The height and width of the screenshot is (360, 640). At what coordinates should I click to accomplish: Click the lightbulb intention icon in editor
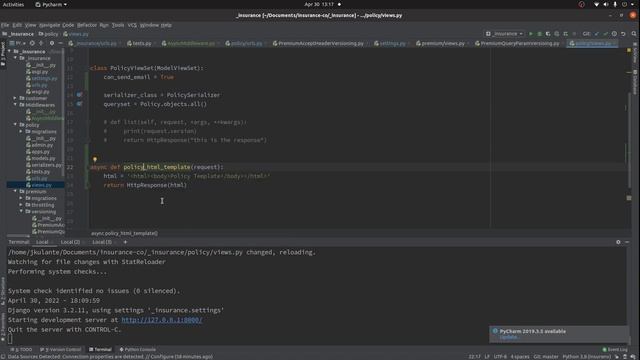(x=95, y=160)
